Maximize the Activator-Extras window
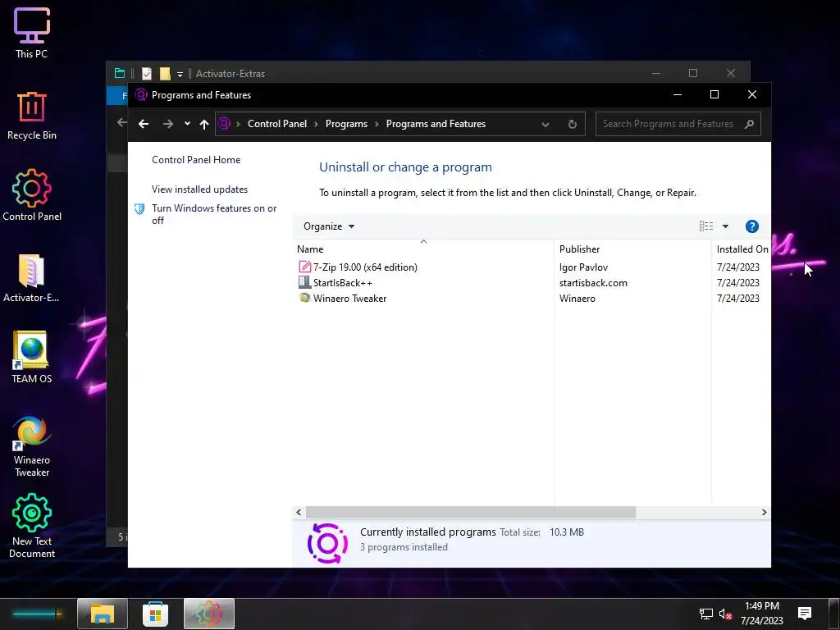This screenshot has width=840, height=630. (x=693, y=73)
